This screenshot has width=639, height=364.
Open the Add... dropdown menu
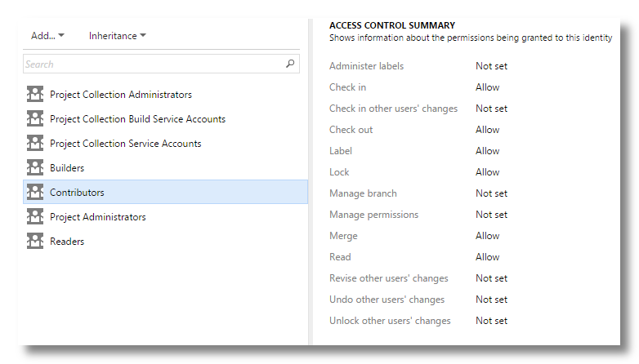point(47,36)
